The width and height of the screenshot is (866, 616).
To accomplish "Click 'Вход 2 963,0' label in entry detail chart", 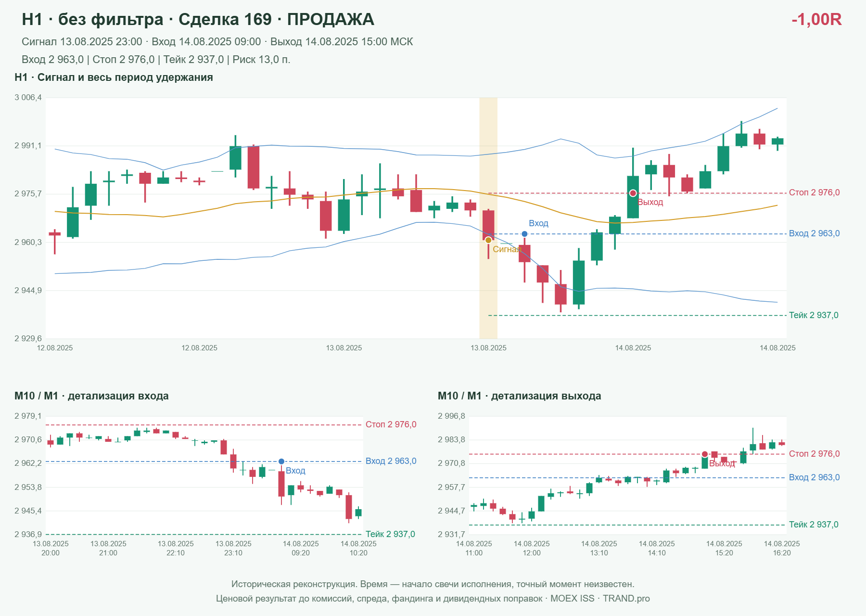I will tap(391, 461).
